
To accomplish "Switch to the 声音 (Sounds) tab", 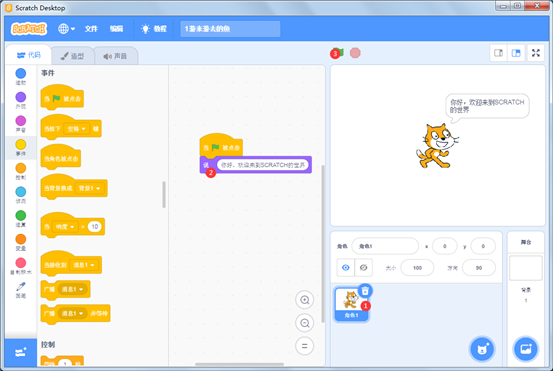I will pos(115,56).
